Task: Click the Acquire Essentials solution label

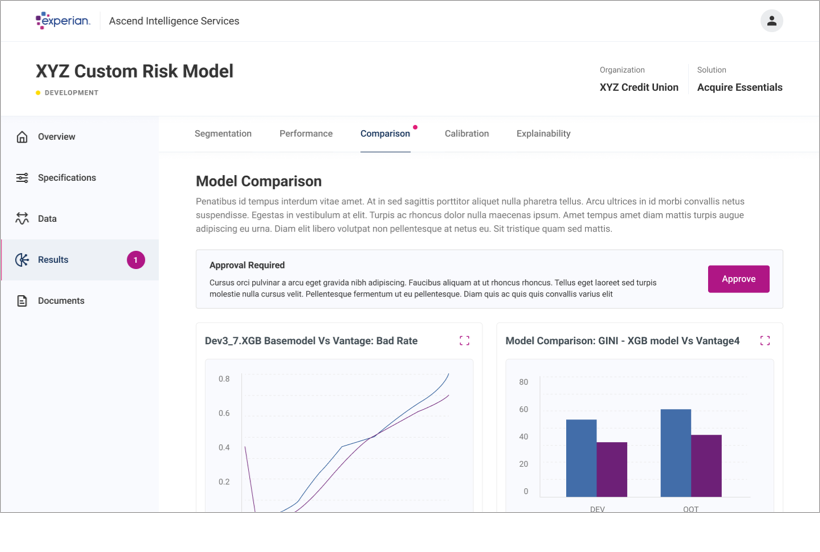Action: (x=739, y=88)
